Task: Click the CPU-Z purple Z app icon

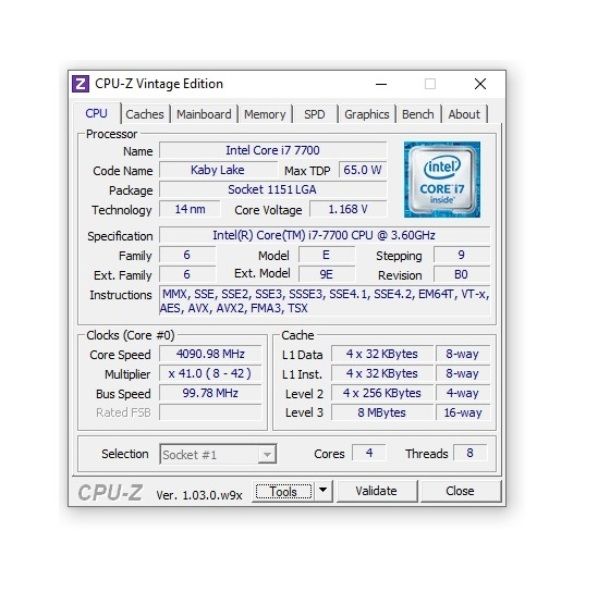Action: [81, 84]
